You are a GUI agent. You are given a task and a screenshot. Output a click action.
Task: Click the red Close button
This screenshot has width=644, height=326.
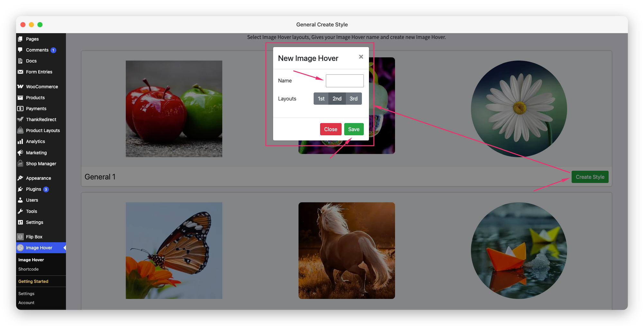point(331,129)
